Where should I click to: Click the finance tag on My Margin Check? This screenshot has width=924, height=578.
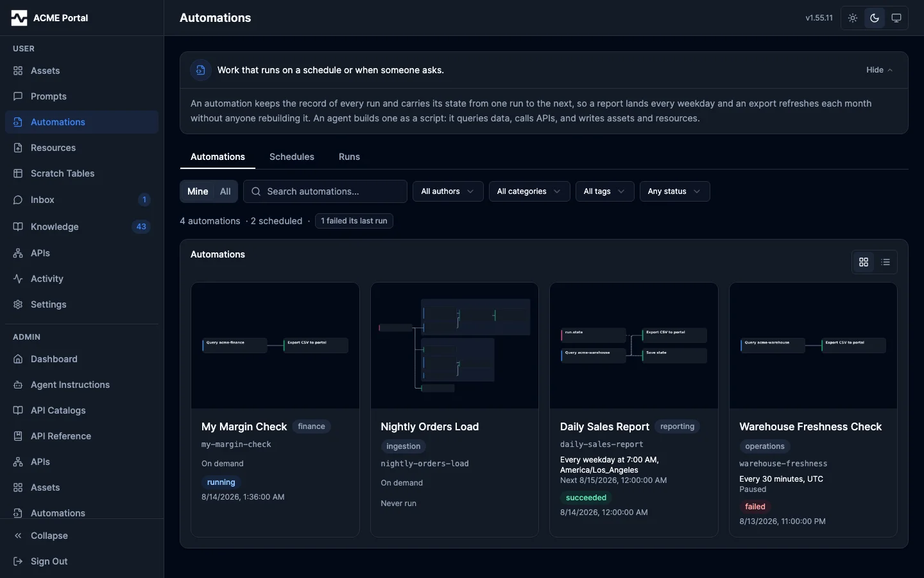click(311, 426)
